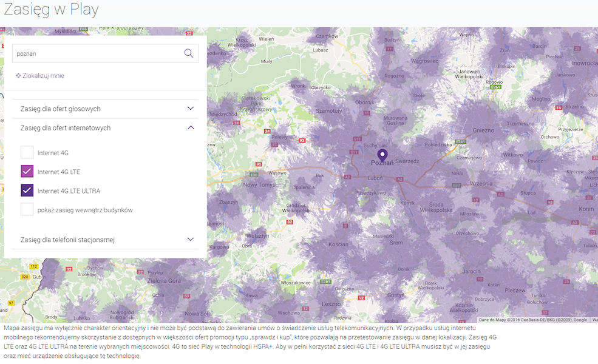Viewport: 598px width, 364px height.
Task: Click the Konin label on the map
Action: (586, 209)
